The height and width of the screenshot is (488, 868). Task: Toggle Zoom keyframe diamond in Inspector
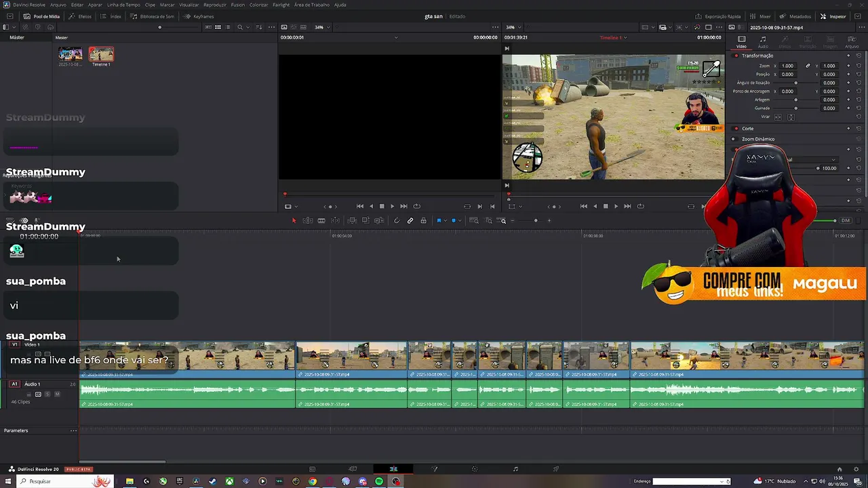848,66
